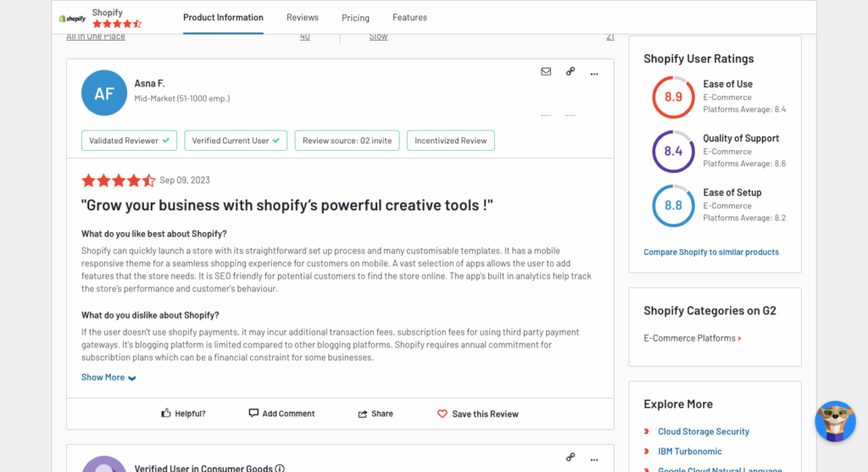Switch to the Reviews tab
The image size is (868, 472).
303,18
